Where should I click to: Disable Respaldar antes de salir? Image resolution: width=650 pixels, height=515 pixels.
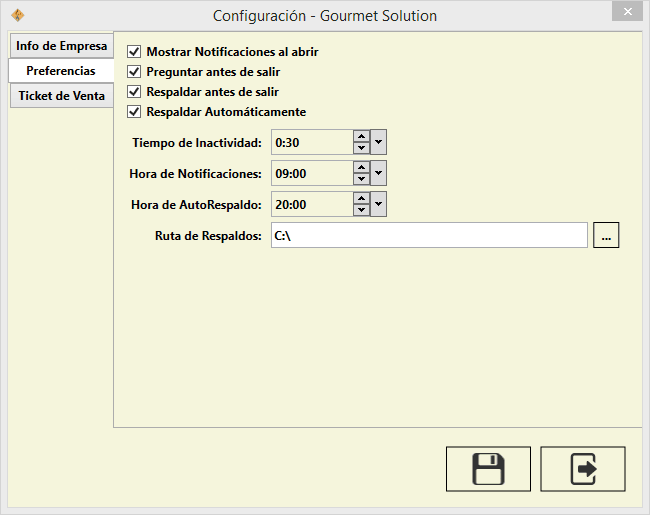pos(135,92)
